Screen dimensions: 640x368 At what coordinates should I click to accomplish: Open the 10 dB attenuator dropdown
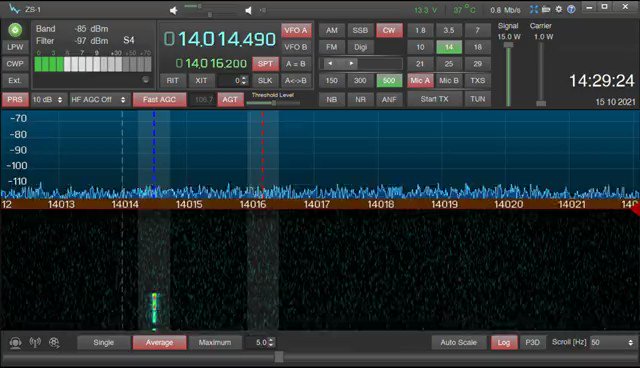[x=47, y=100]
